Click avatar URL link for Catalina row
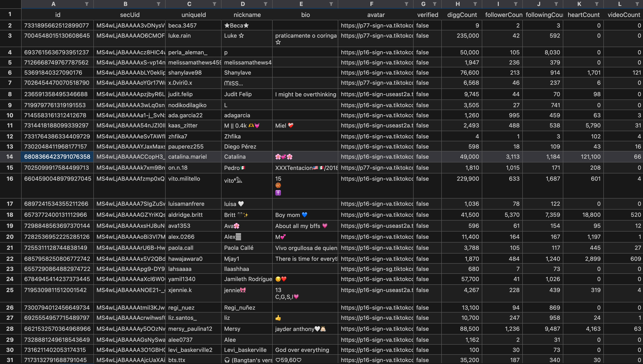643x364 pixels. (x=377, y=157)
